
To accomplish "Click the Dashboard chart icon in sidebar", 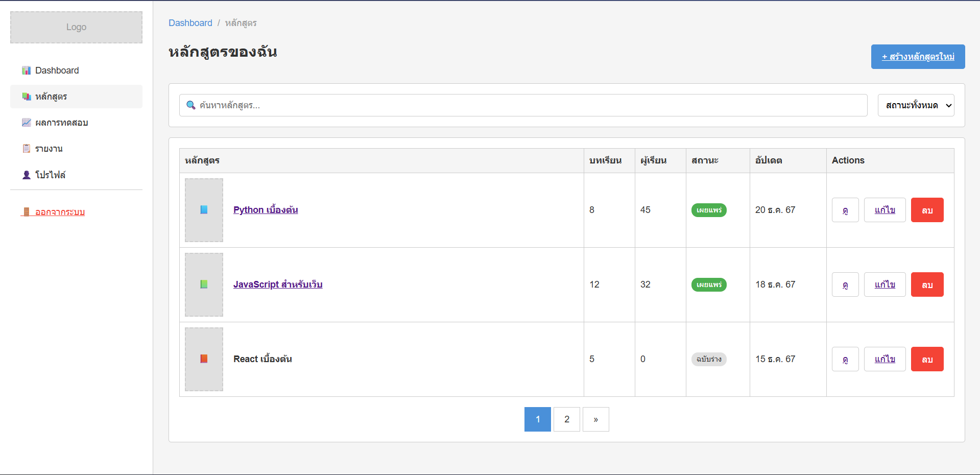I will 27,70.
